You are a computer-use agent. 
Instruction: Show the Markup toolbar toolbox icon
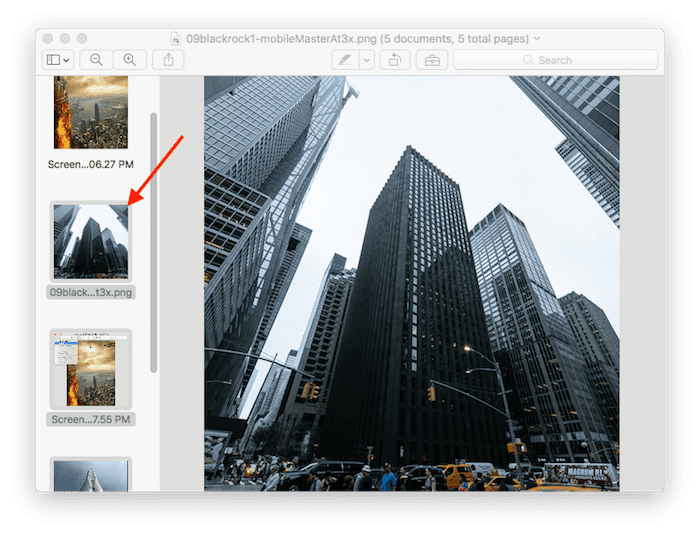(x=432, y=60)
